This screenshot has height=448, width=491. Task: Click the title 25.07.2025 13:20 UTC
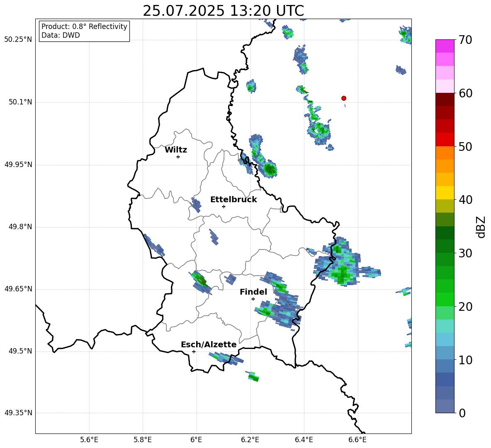pyautogui.click(x=223, y=11)
